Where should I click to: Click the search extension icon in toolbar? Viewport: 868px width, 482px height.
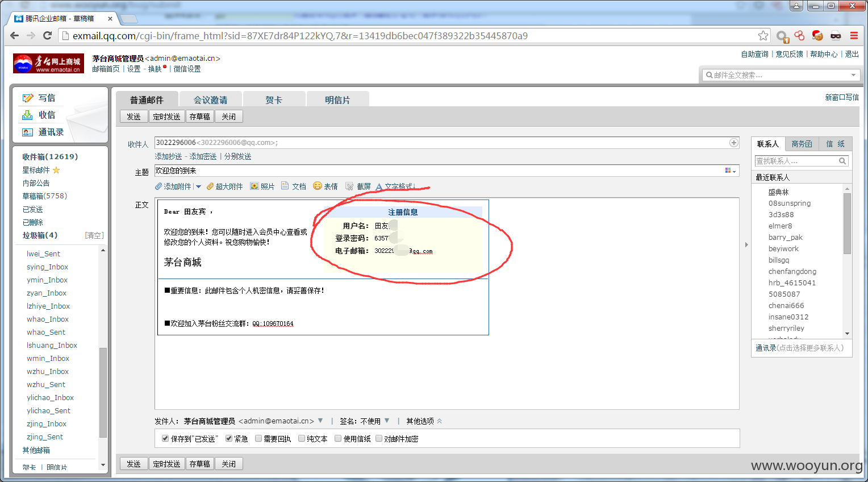point(782,36)
